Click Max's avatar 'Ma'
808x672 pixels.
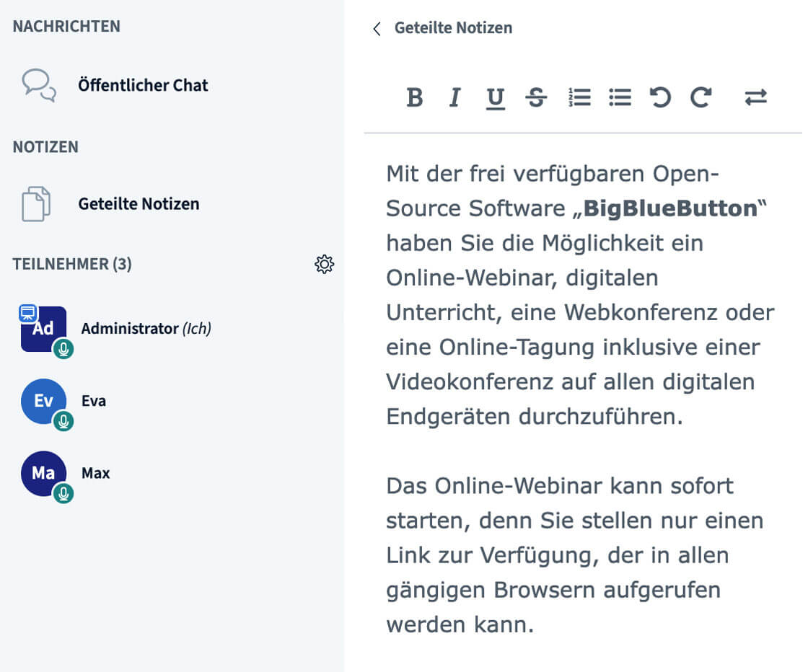click(44, 474)
